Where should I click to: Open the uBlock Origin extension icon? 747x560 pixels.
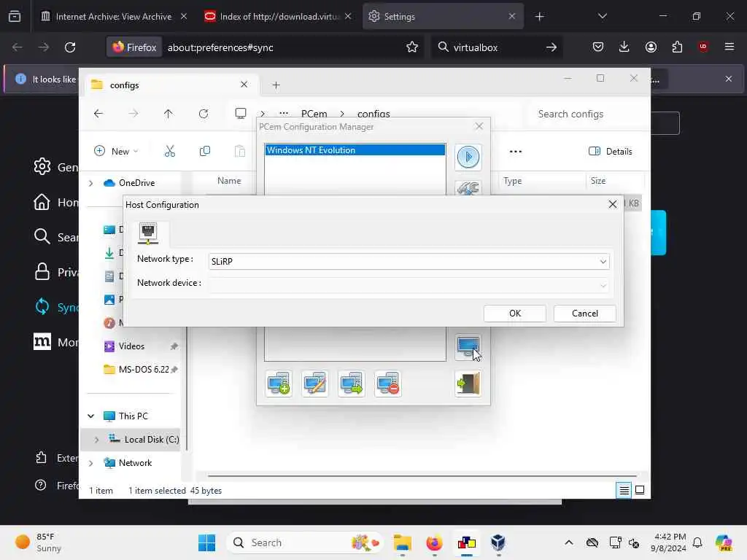tap(703, 47)
